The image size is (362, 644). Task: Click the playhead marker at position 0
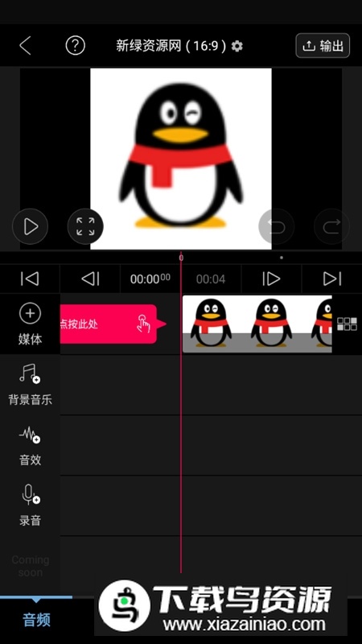(181, 258)
